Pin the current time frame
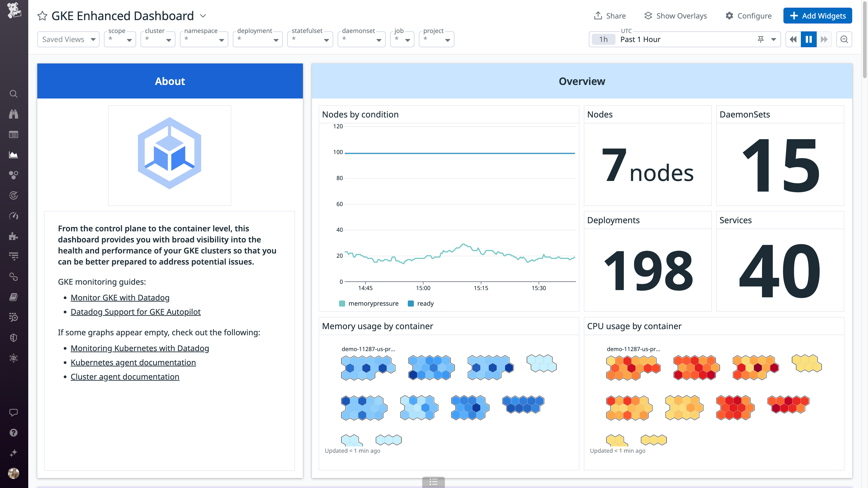The height and width of the screenshot is (488, 868). (761, 39)
